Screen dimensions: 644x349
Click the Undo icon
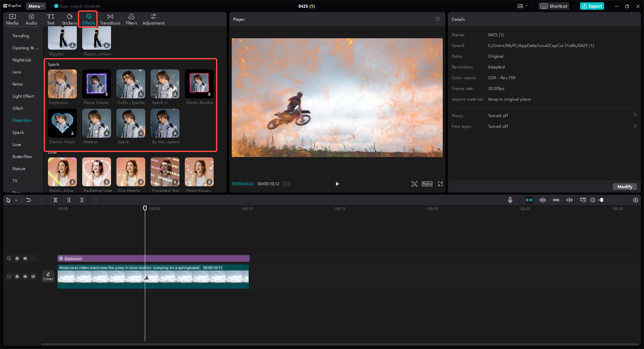29,200
